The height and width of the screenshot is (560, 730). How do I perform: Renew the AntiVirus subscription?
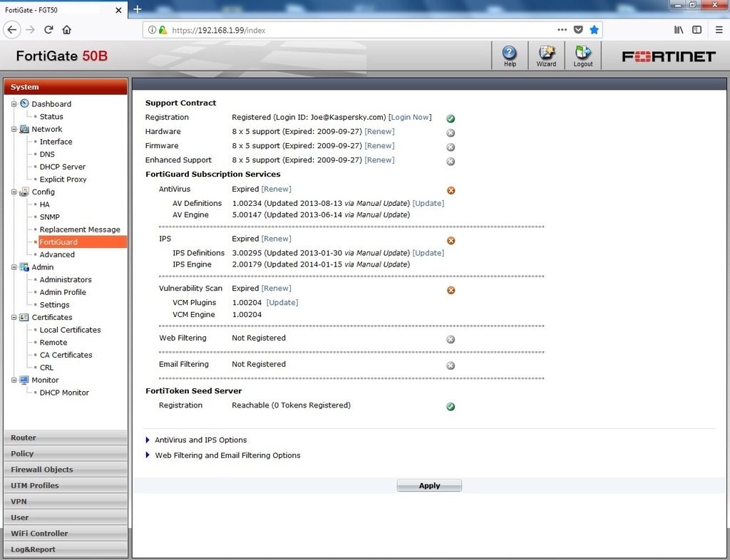[x=276, y=190]
